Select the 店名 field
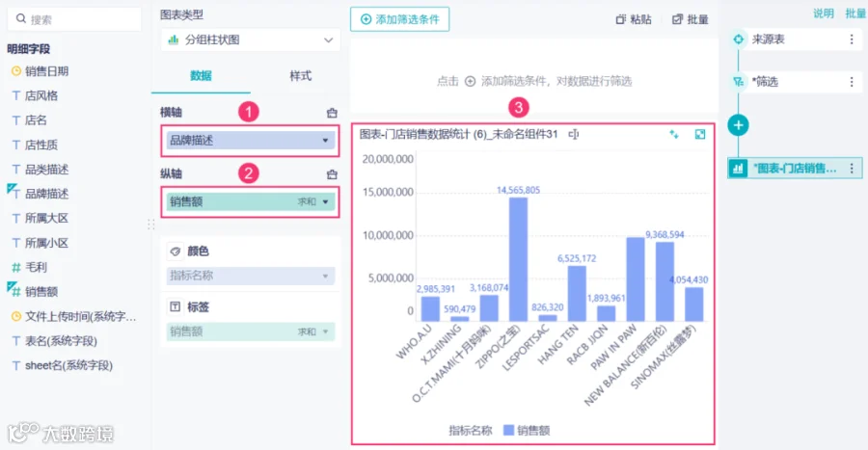 tap(36, 119)
